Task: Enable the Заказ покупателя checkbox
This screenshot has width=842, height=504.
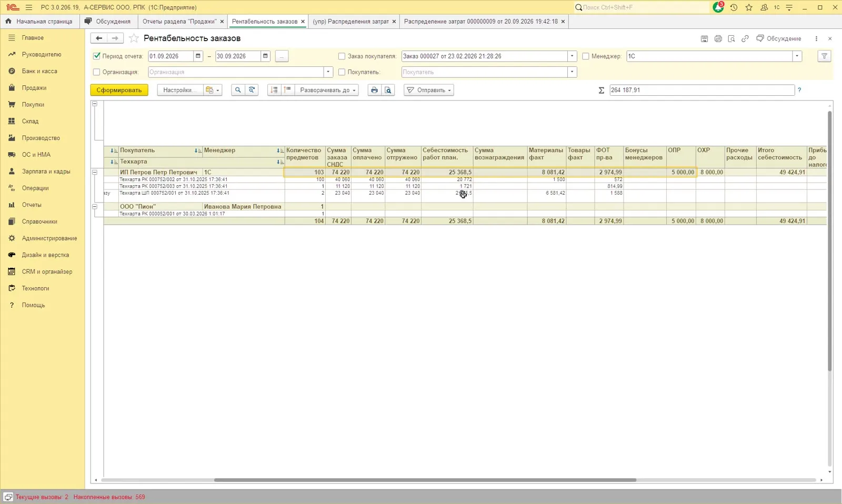Action: [342, 56]
